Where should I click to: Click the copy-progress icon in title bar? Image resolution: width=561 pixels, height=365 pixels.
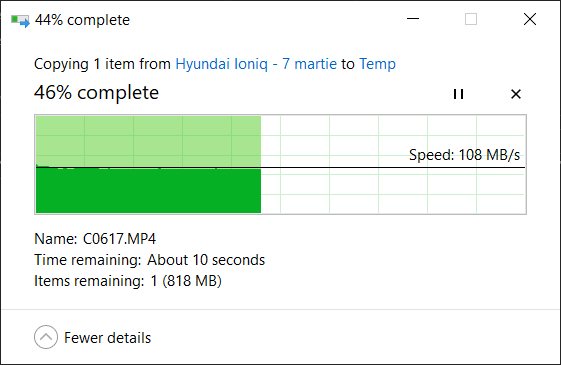click(x=20, y=20)
